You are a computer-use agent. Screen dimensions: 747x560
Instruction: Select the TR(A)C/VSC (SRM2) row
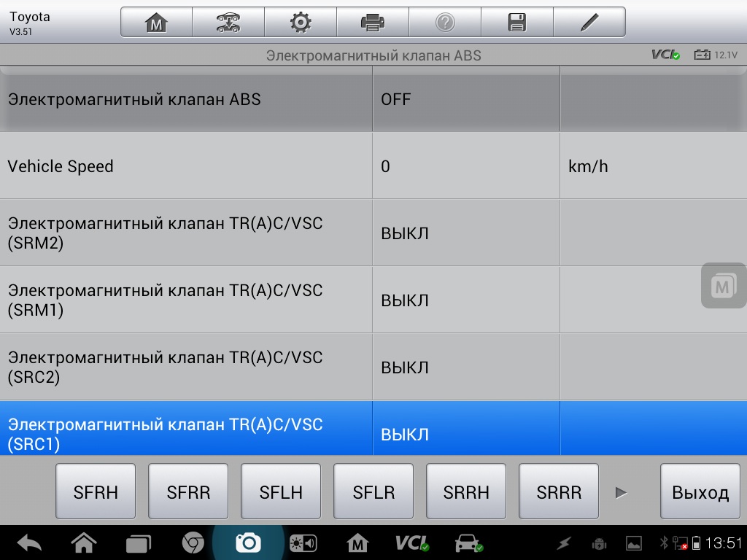[x=186, y=233]
